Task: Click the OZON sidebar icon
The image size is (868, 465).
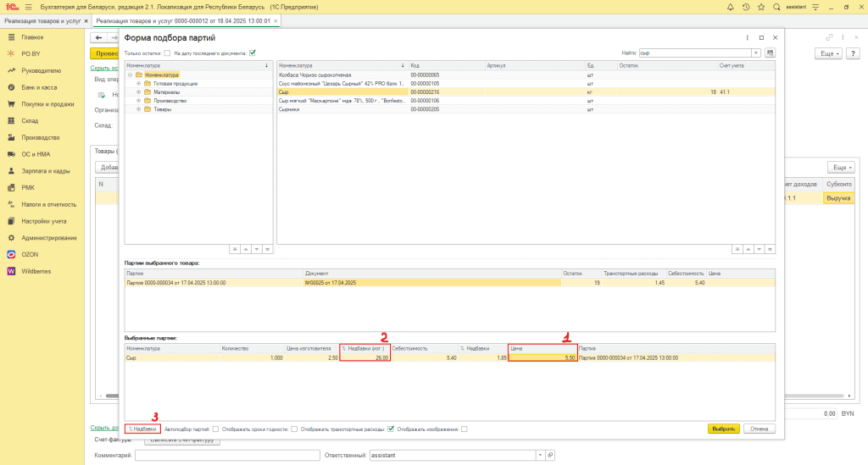Action: (x=11, y=254)
